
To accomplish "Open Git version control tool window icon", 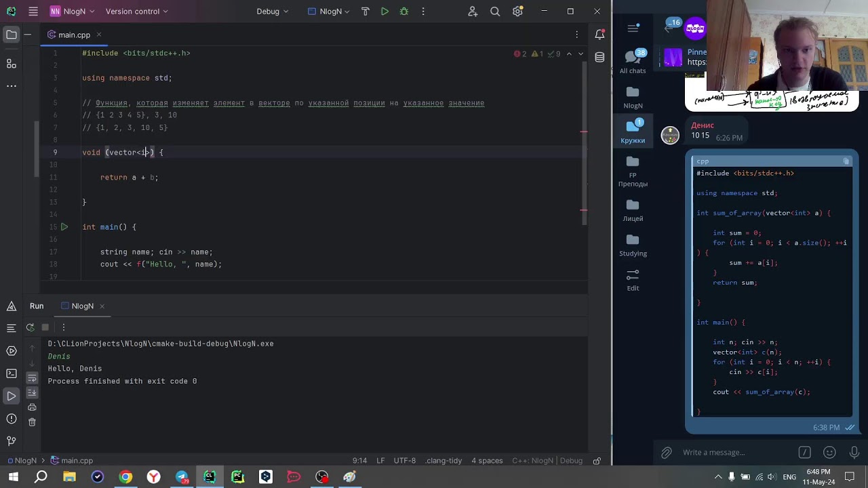I will coord(12,441).
